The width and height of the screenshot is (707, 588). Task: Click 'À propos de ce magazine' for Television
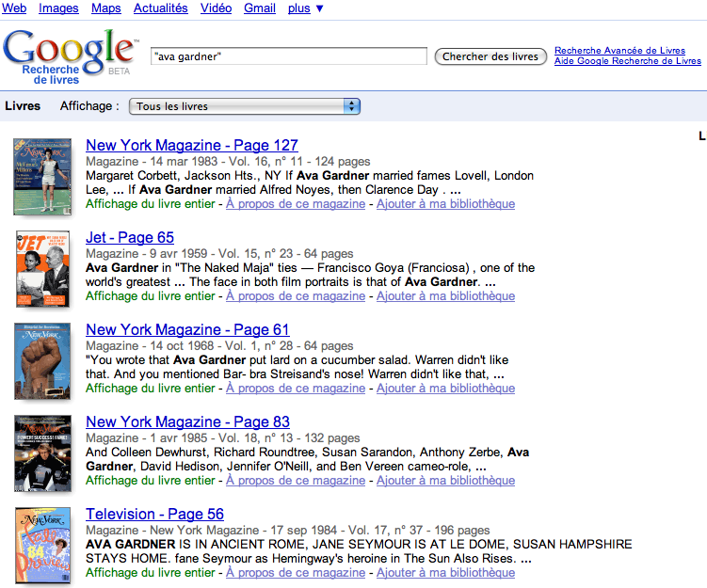tap(296, 572)
